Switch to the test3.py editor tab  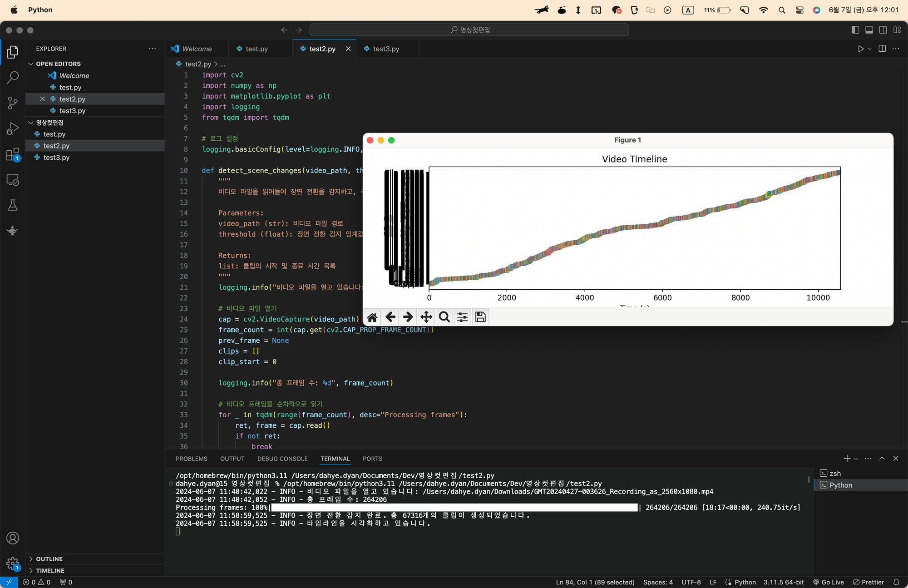coord(386,49)
